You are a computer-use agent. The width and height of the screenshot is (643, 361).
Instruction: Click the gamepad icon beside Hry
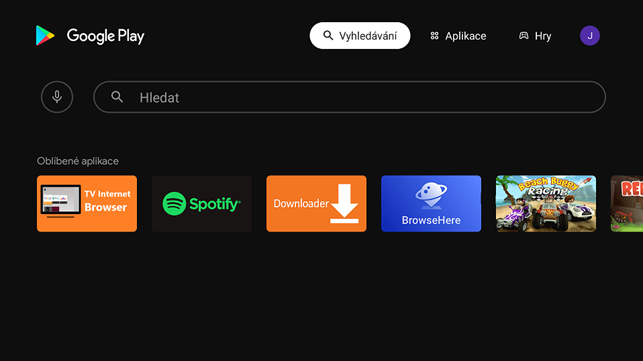pos(524,36)
